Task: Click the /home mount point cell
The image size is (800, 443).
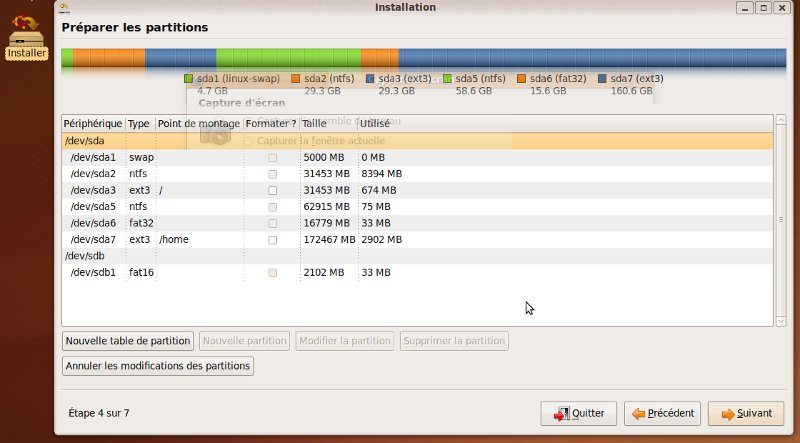Action: point(173,240)
